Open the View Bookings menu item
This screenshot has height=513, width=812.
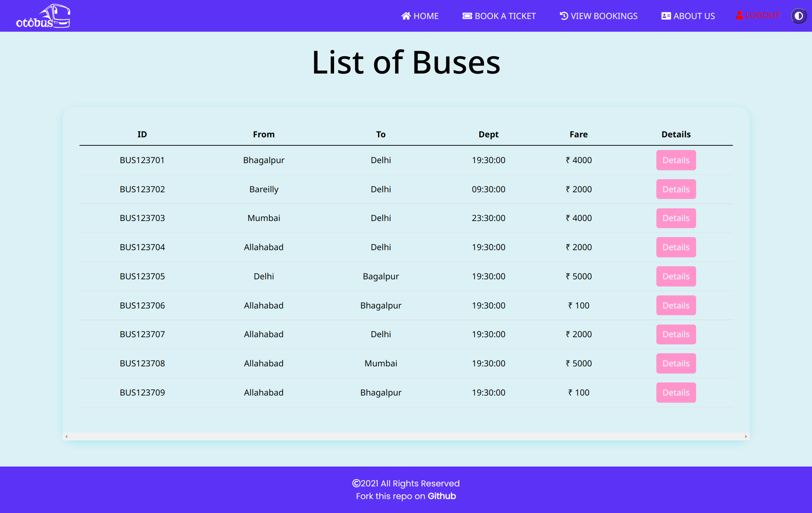(604, 16)
